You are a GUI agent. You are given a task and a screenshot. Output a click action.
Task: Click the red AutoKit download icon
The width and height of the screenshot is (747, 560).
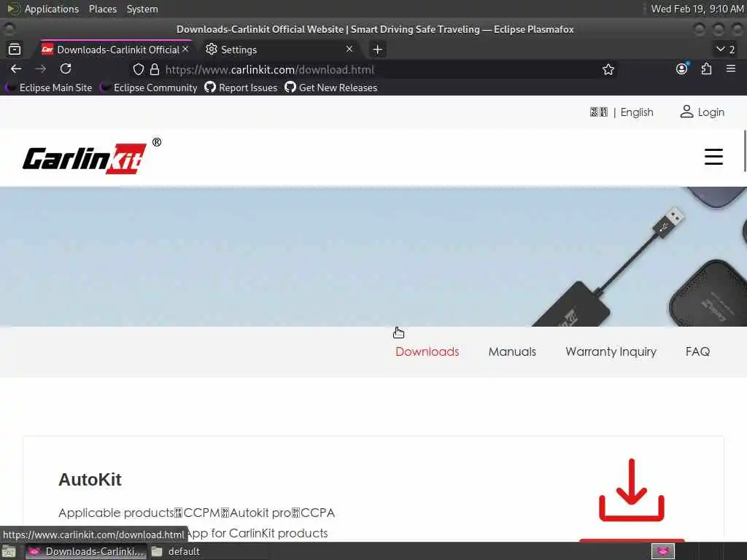[631, 490]
